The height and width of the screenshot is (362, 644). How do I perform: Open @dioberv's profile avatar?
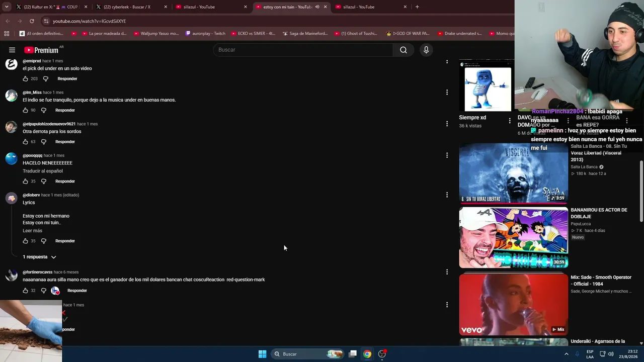coord(11,198)
